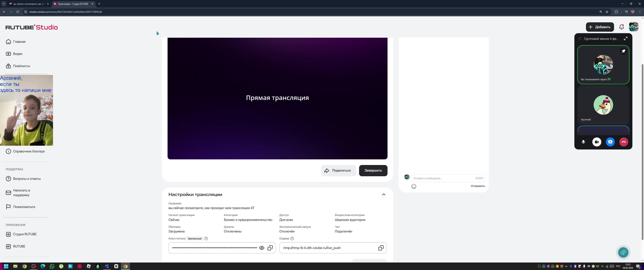Hang up the group call
The width and height of the screenshot is (644, 270).
[x=623, y=142]
